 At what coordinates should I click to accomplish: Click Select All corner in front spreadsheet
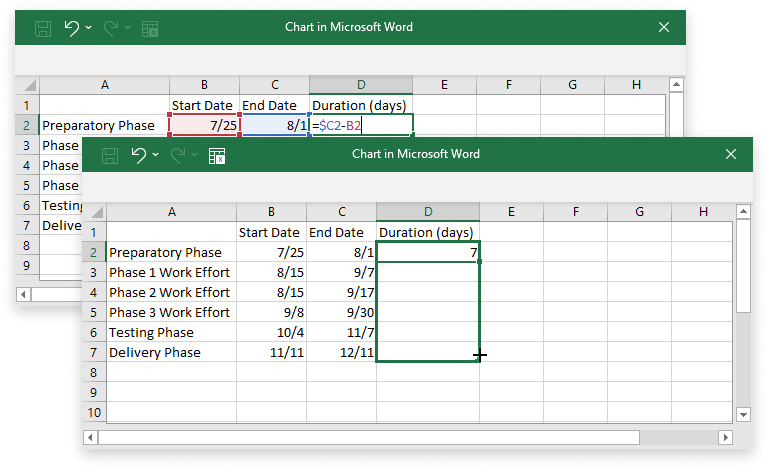[x=97, y=212]
